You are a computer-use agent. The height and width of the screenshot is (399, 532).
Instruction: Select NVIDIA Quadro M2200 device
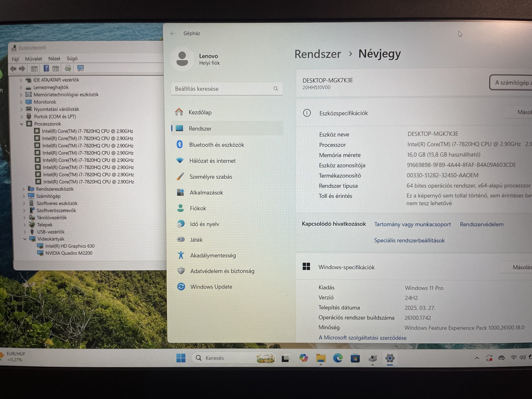tap(69, 253)
